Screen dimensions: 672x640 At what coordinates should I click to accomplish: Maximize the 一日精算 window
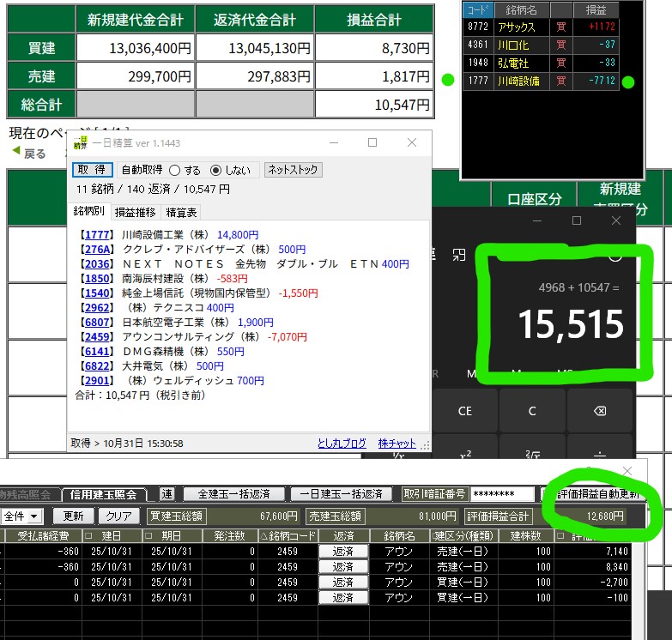[372, 142]
